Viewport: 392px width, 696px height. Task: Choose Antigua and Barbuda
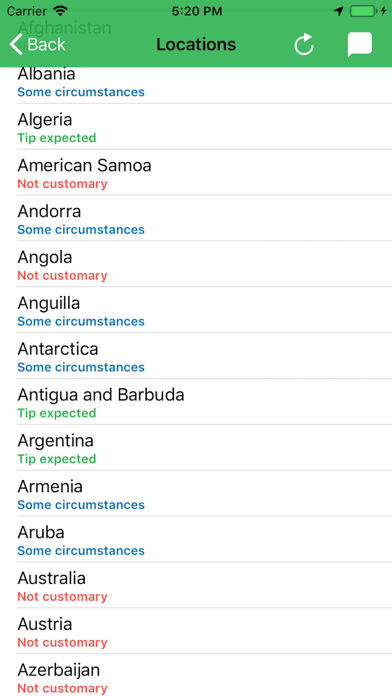pyautogui.click(x=204, y=402)
